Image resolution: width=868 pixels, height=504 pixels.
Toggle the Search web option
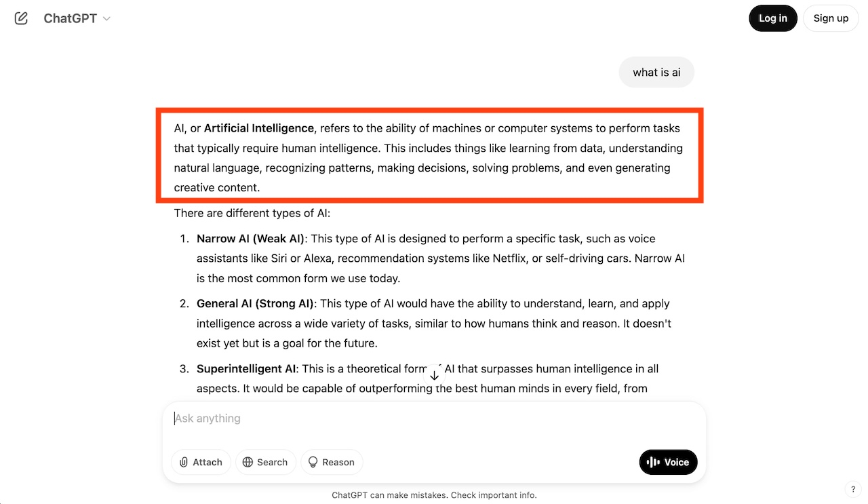click(265, 462)
